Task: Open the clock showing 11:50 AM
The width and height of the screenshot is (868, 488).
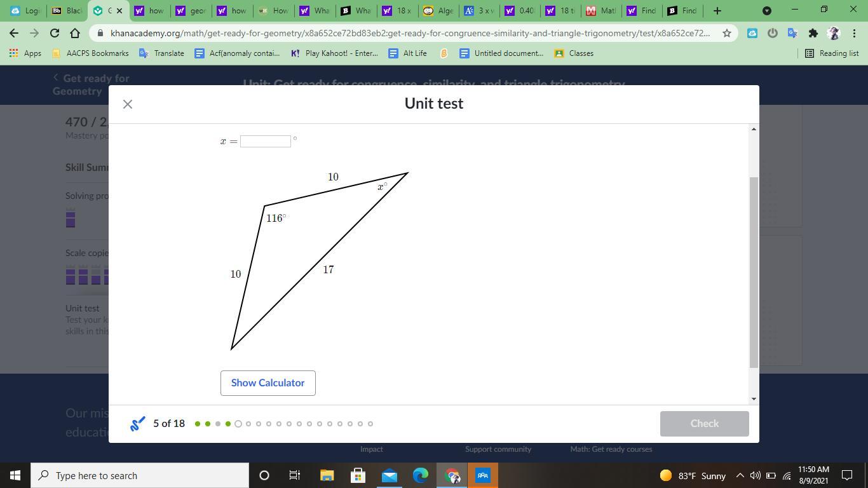Action: click(813, 475)
